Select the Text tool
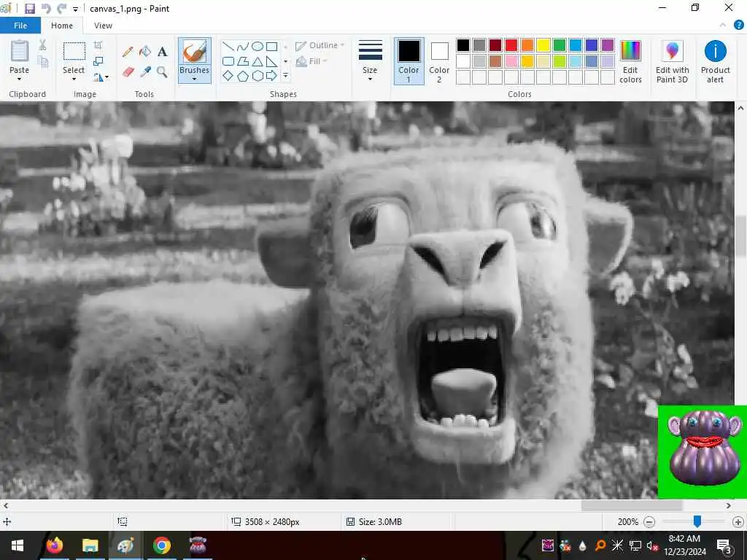Image resolution: width=747 pixels, height=560 pixels. click(162, 52)
